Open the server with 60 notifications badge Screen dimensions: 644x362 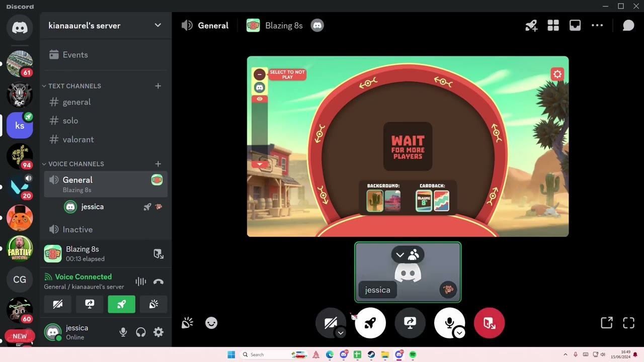(20, 311)
